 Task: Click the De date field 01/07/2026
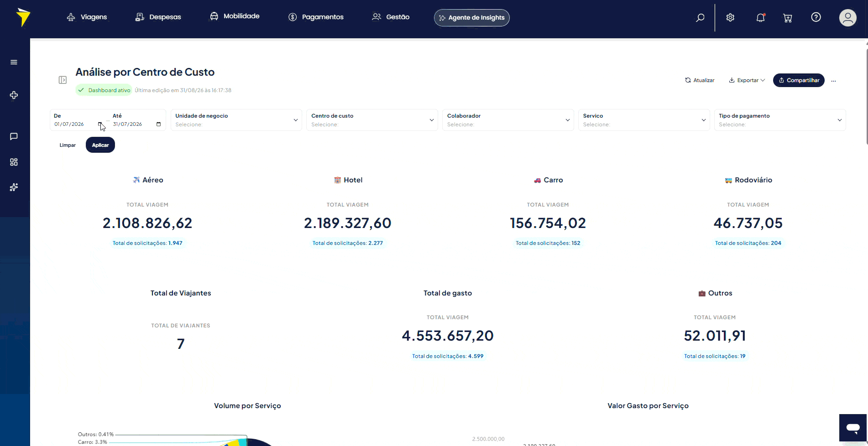click(x=69, y=124)
